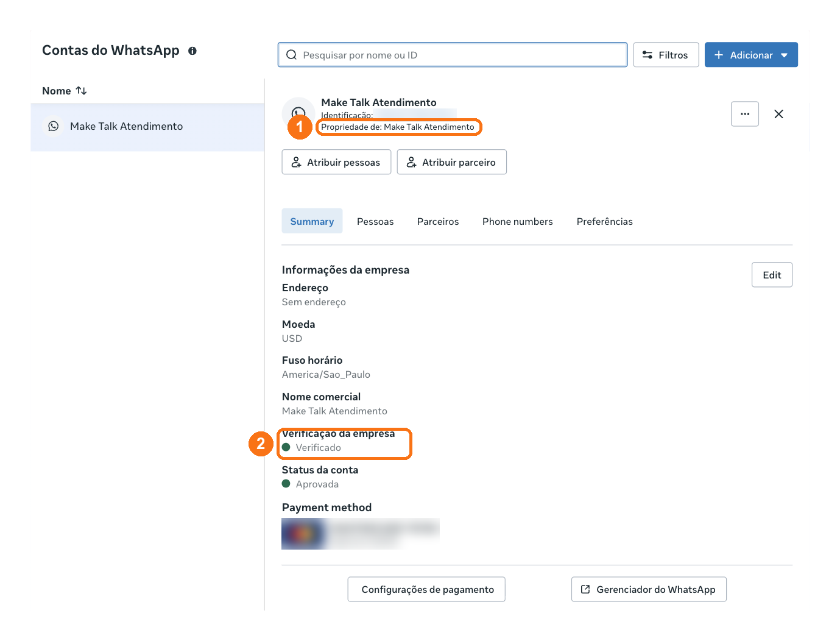Click the Aprovada account status text

pos(317,484)
